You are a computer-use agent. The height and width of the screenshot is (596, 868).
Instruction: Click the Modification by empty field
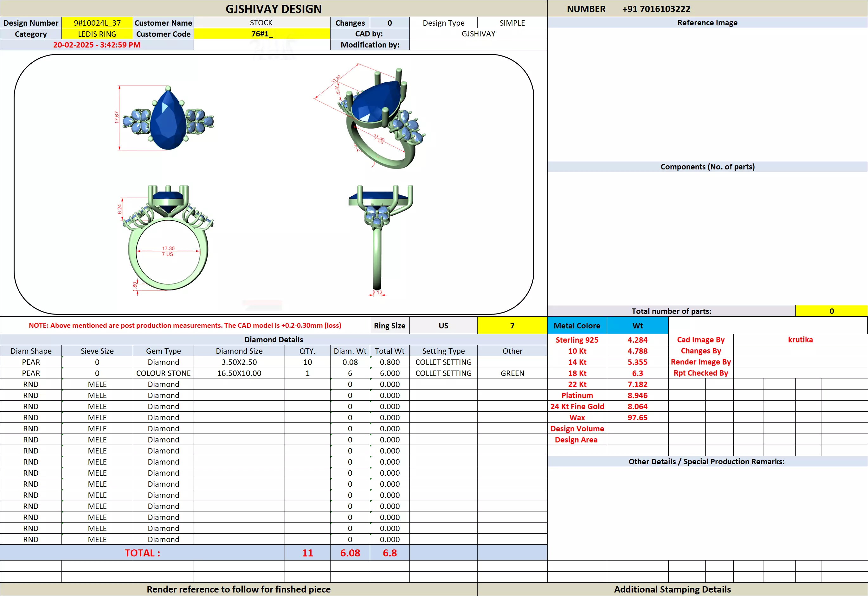click(x=478, y=45)
